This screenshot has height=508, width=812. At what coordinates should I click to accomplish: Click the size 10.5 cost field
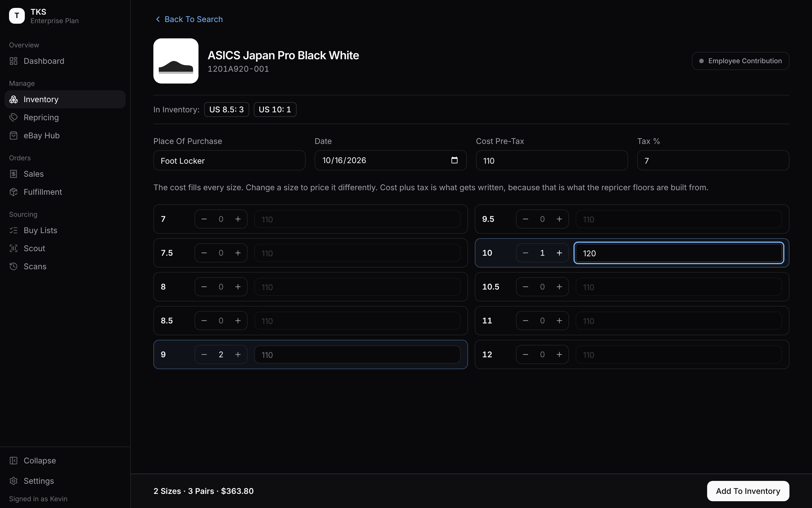pos(679,286)
